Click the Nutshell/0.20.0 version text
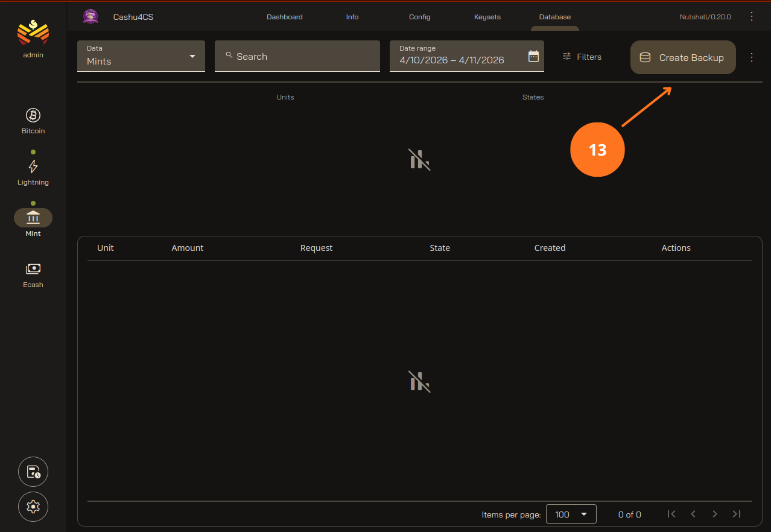 [x=705, y=17]
